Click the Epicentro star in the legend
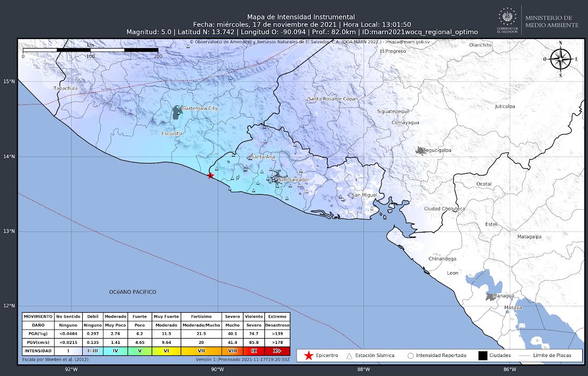This screenshot has height=376, width=588. click(x=309, y=355)
